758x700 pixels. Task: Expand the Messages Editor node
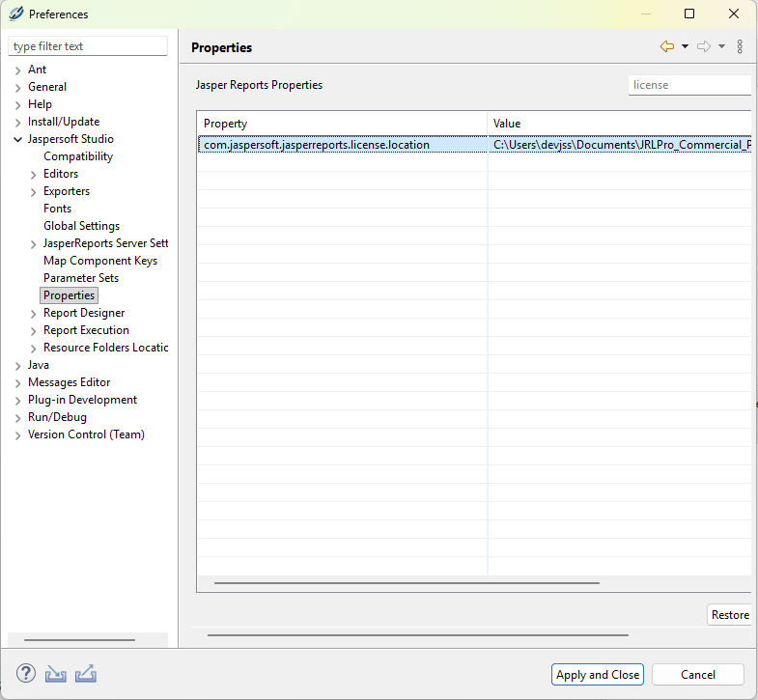coord(18,384)
